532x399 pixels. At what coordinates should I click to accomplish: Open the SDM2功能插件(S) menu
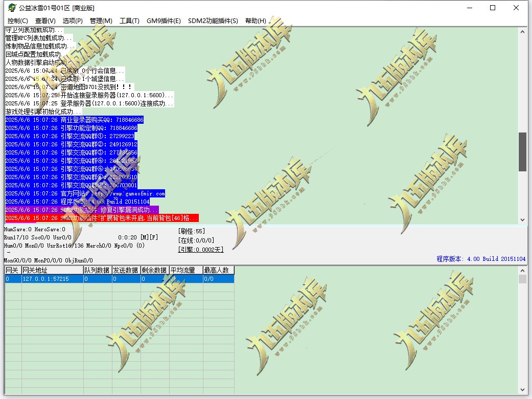[213, 20]
